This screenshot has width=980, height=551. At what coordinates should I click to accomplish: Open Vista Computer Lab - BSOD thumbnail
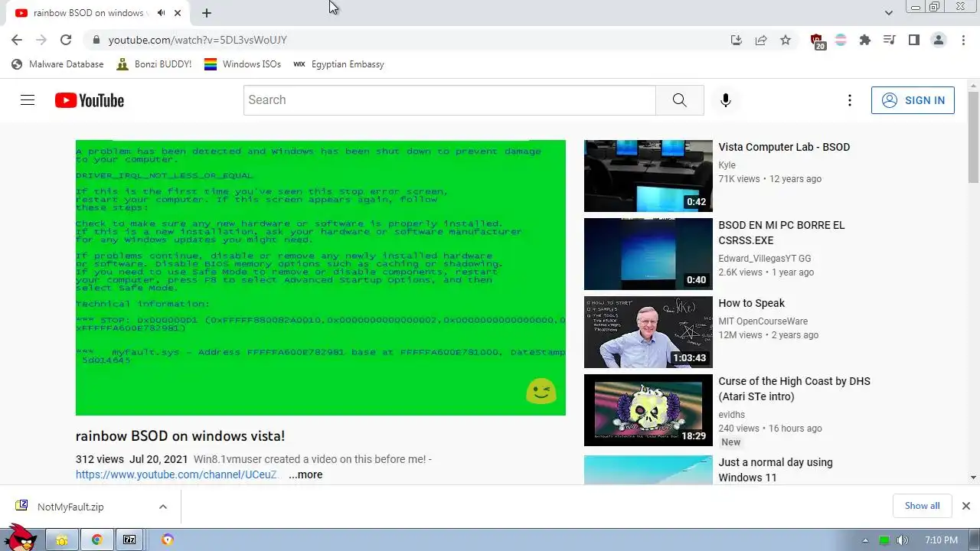tap(648, 176)
